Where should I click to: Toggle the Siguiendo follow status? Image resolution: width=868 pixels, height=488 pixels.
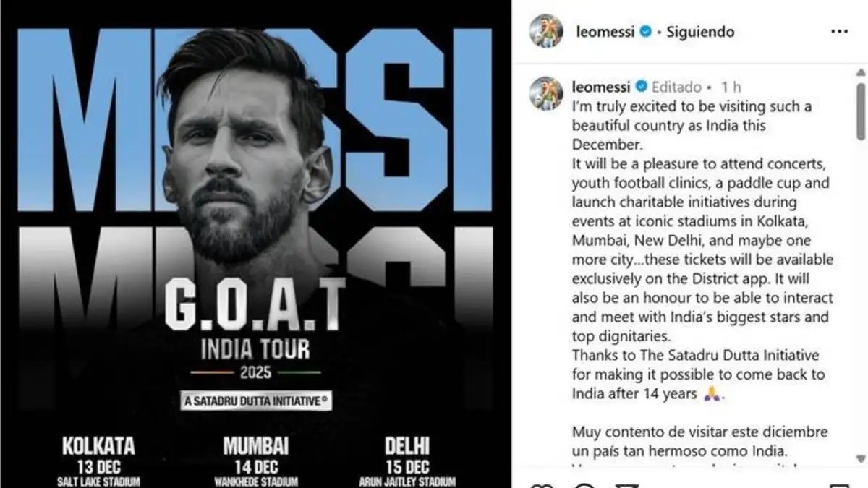coord(700,32)
